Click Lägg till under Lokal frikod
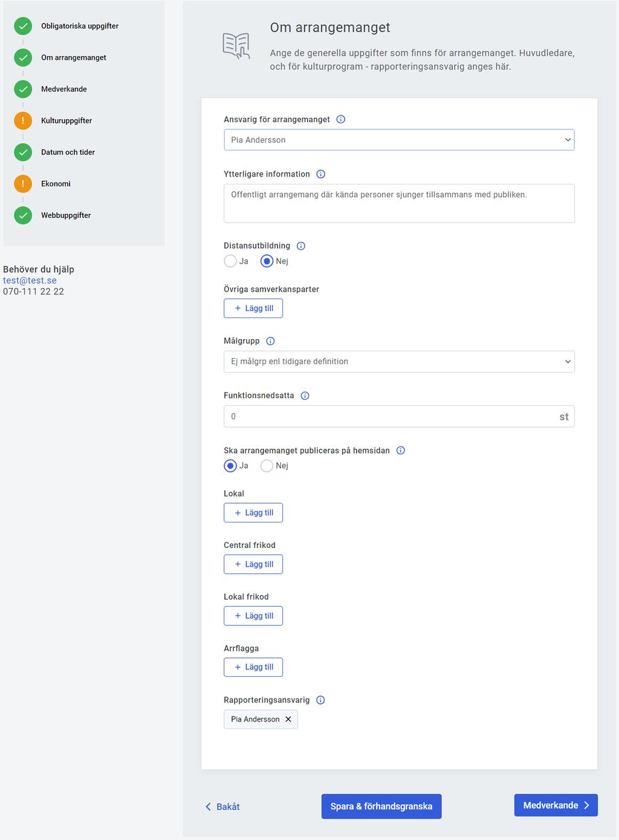The image size is (619, 840). [x=253, y=616]
